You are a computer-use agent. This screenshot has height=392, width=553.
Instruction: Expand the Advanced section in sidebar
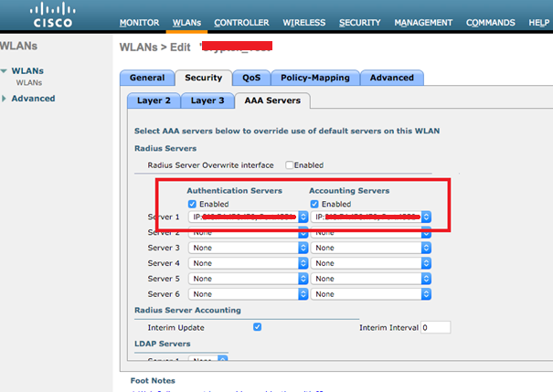(x=5, y=99)
